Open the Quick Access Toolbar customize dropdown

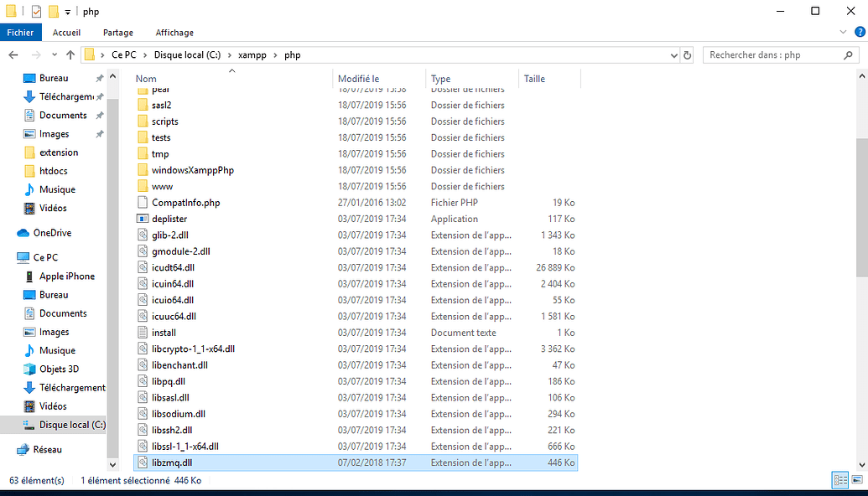(x=68, y=12)
